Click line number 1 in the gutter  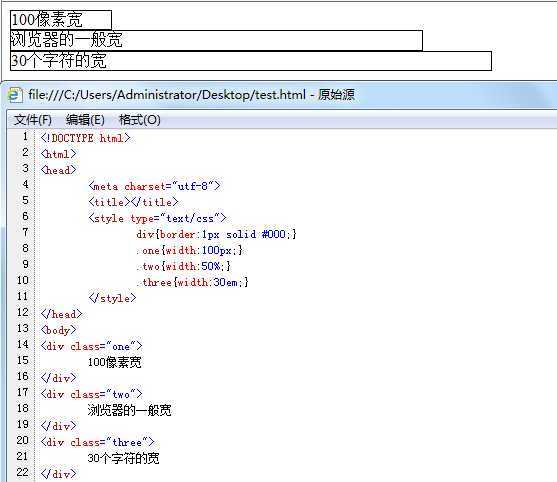25,136
